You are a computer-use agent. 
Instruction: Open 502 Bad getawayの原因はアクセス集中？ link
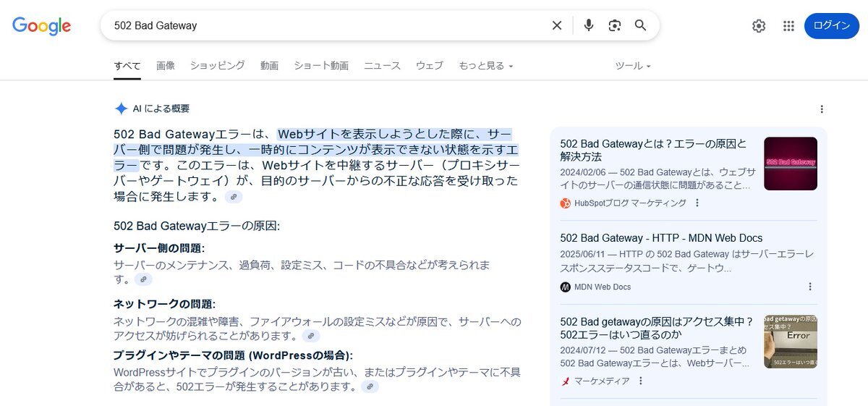(657, 328)
